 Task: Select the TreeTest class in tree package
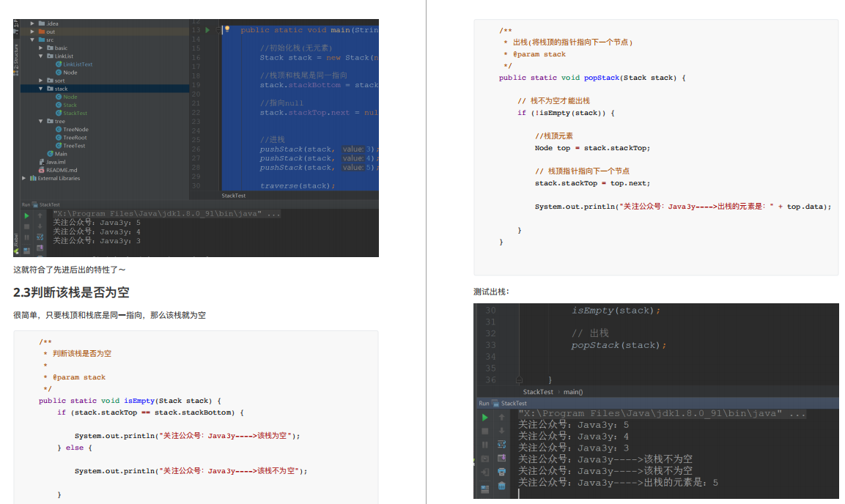[73, 146]
